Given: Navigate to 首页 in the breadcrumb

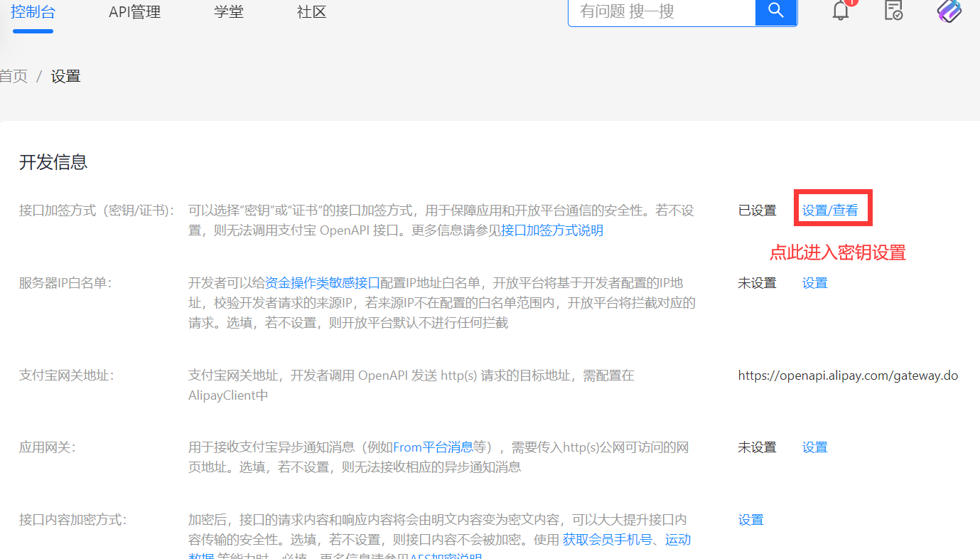Looking at the screenshot, I should tap(14, 77).
